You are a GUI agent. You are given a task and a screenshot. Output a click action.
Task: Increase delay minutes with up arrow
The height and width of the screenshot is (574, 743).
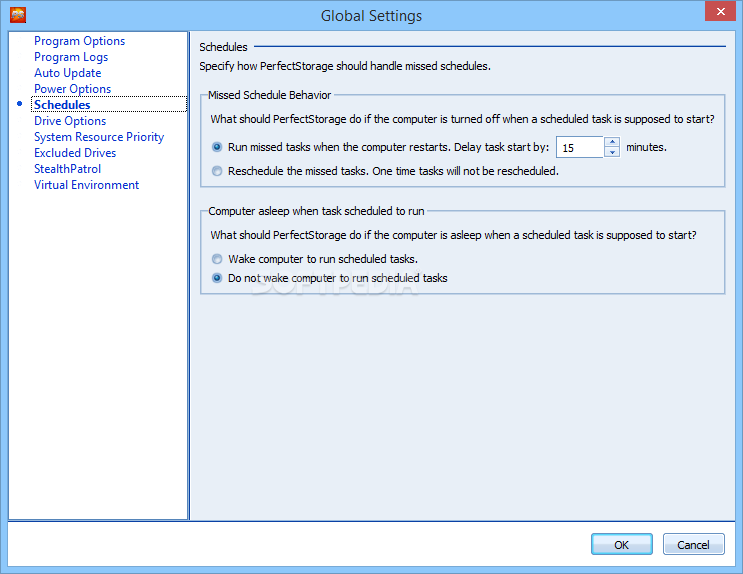(x=612, y=142)
